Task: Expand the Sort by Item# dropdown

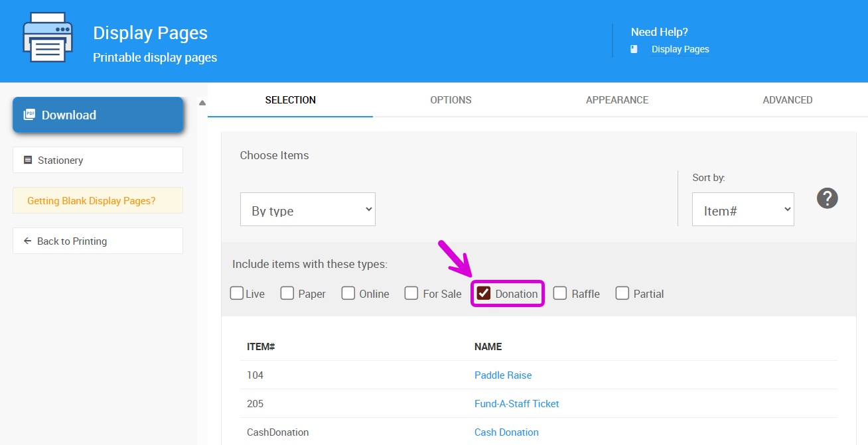Action: [743, 210]
